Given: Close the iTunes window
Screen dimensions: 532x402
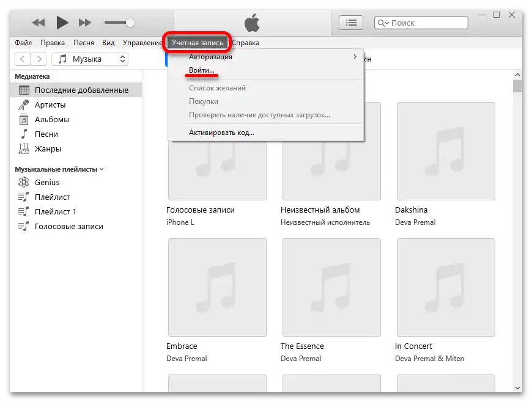Looking at the screenshot, I should [512, 15].
